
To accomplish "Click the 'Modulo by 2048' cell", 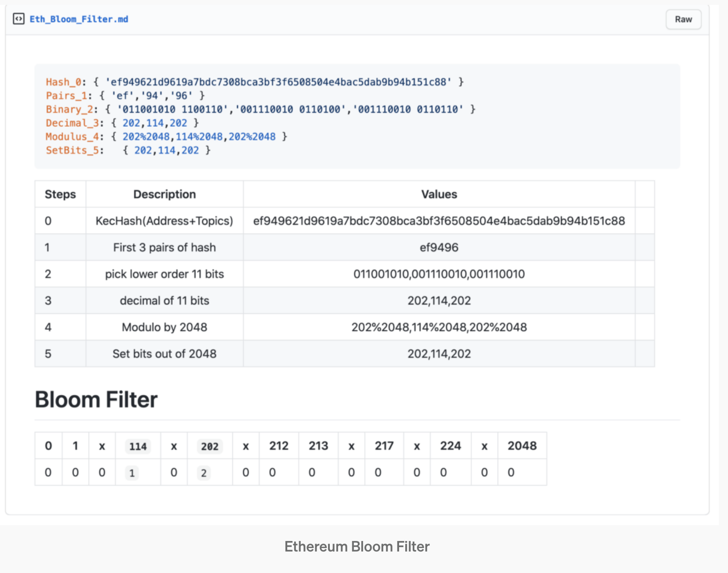I will (164, 327).
